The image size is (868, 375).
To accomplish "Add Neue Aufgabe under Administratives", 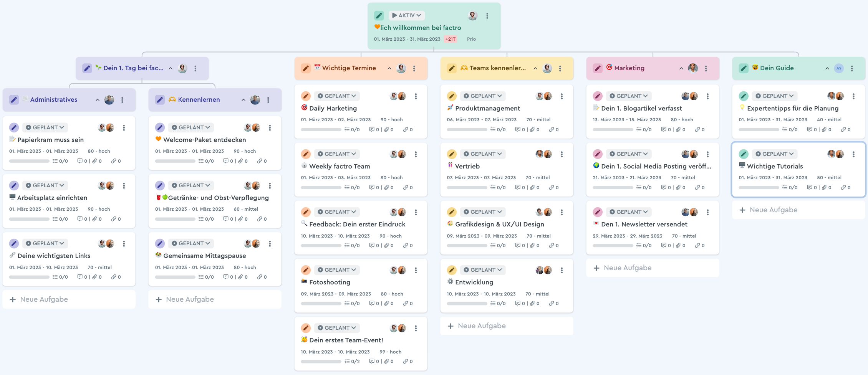I will (x=69, y=299).
